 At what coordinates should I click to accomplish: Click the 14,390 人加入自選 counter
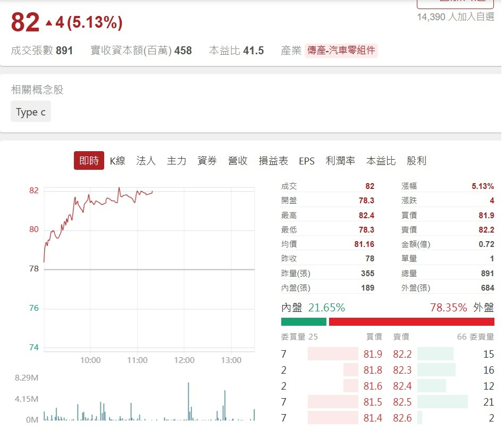pos(455,18)
